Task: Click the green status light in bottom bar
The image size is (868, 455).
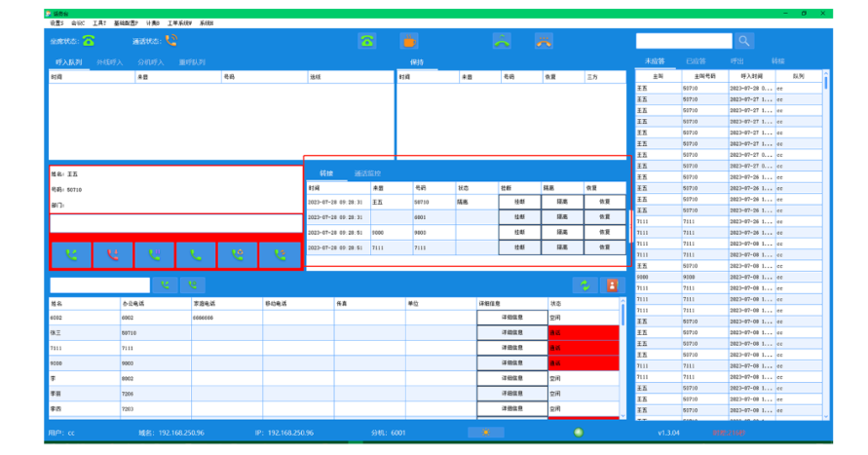Action: coord(579,432)
